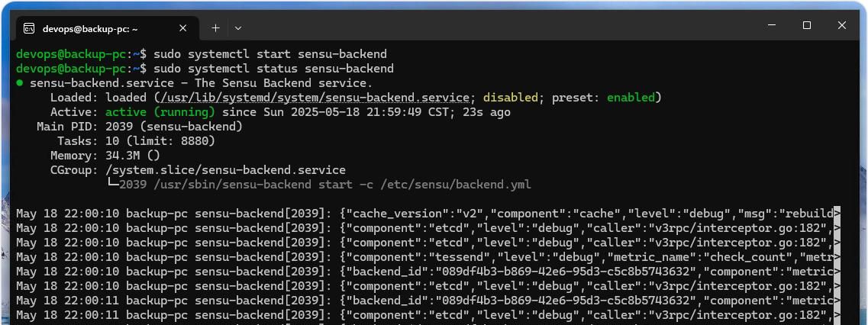Open the underlined sensu-backend.service file path
Image resolution: width=868 pixels, height=325 pixels.
pos(313,98)
